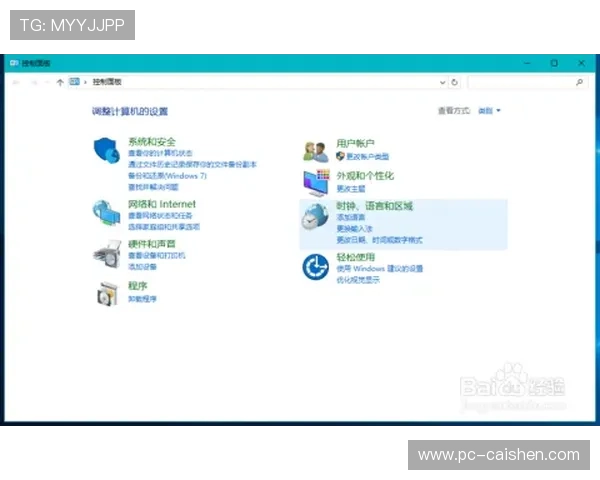Image resolution: width=600 pixels, height=480 pixels.
Task: Click 查看网络状态和任务 link
Action: pyautogui.click(x=160, y=216)
